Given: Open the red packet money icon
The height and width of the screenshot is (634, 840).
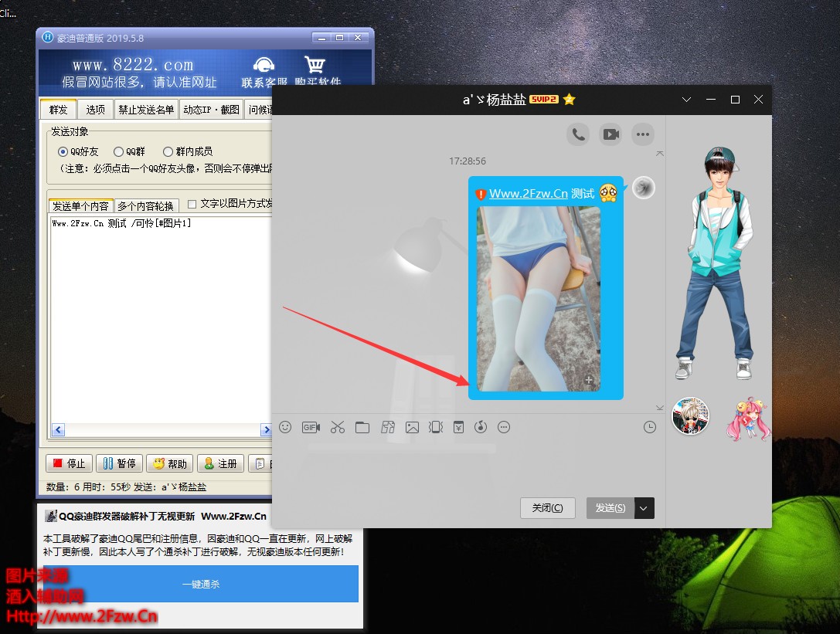Looking at the screenshot, I should [x=458, y=427].
